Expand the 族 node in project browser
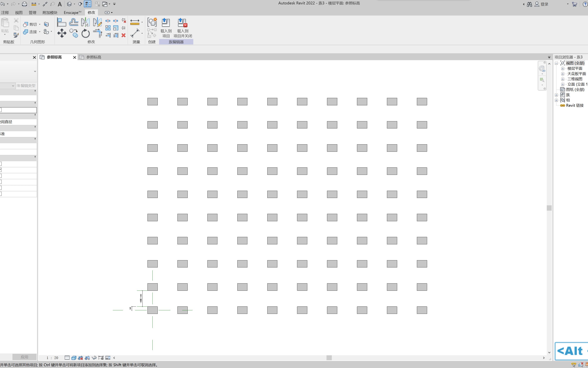 tap(556, 95)
